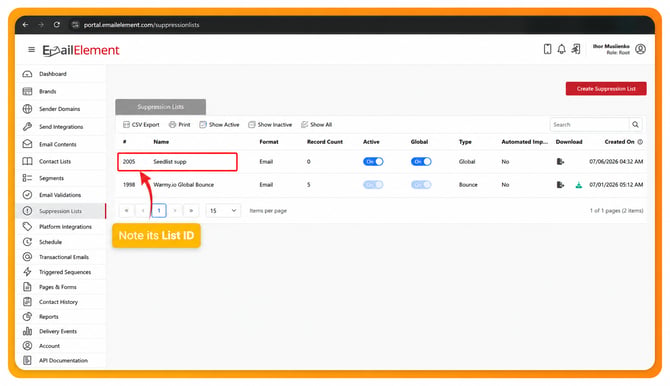Image resolution: width=670 pixels, height=386 pixels.
Task: Sort by the Created On column header
Action: coord(619,142)
